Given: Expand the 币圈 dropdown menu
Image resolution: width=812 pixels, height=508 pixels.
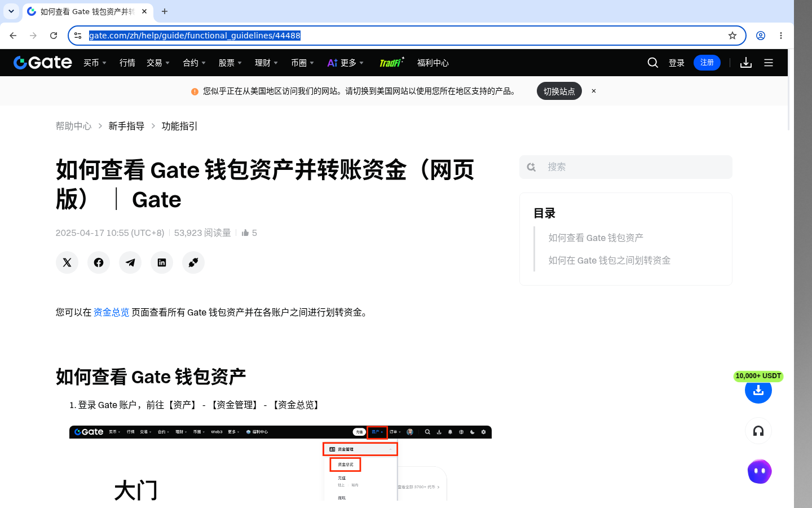Looking at the screenshot, I should [x=302, y=63].
